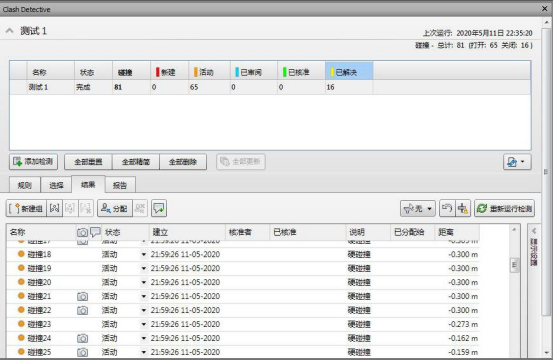Image resolution: width=554 pixels, height=361 pixels.
Task: Click the remove from group icon
Action: pyautogui.click(x=70, y=208)
